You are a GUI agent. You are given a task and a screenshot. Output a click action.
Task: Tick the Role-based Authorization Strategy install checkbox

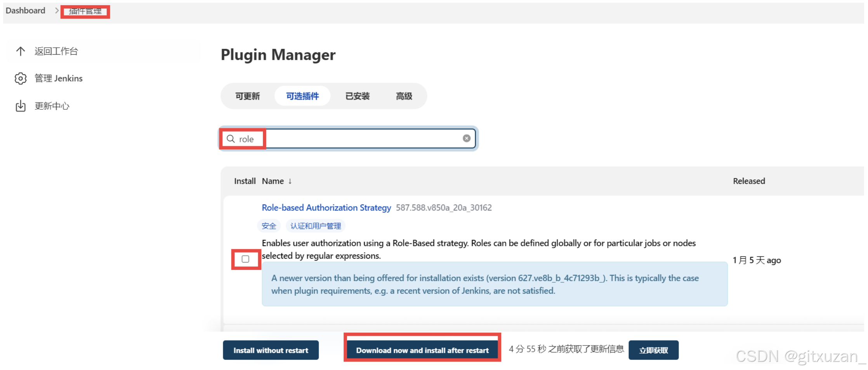click(245, 259)
